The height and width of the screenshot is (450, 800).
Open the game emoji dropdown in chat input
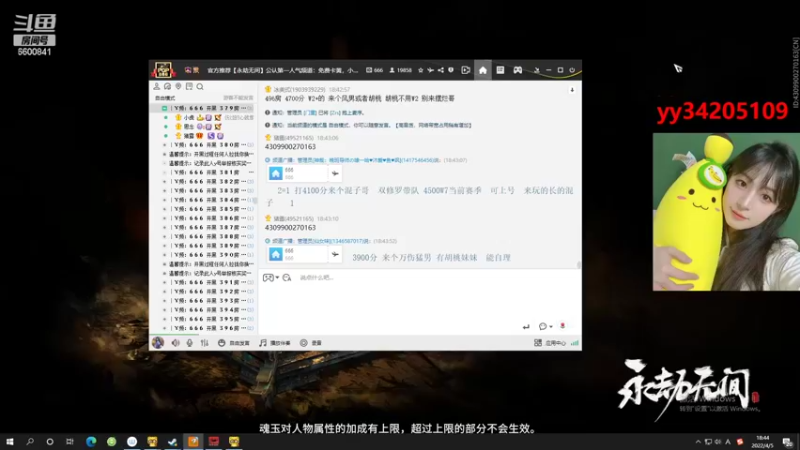[x=270, y=278]
